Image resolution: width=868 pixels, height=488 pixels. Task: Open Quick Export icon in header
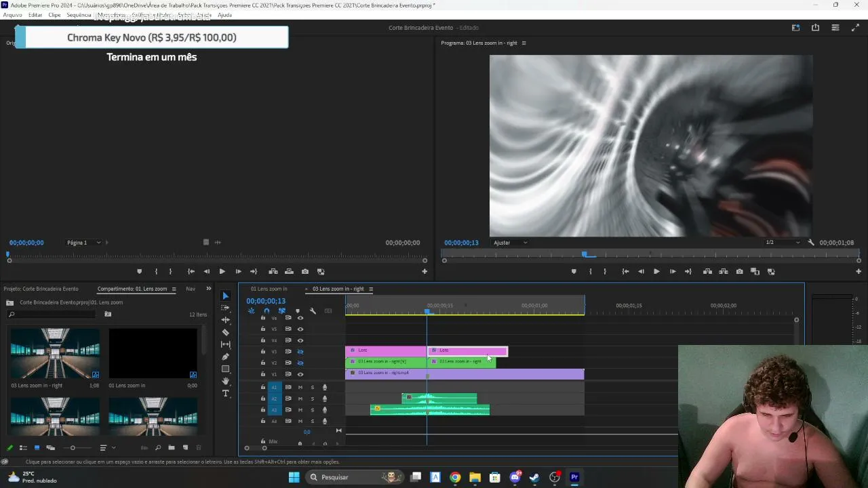tap(815, 28)
